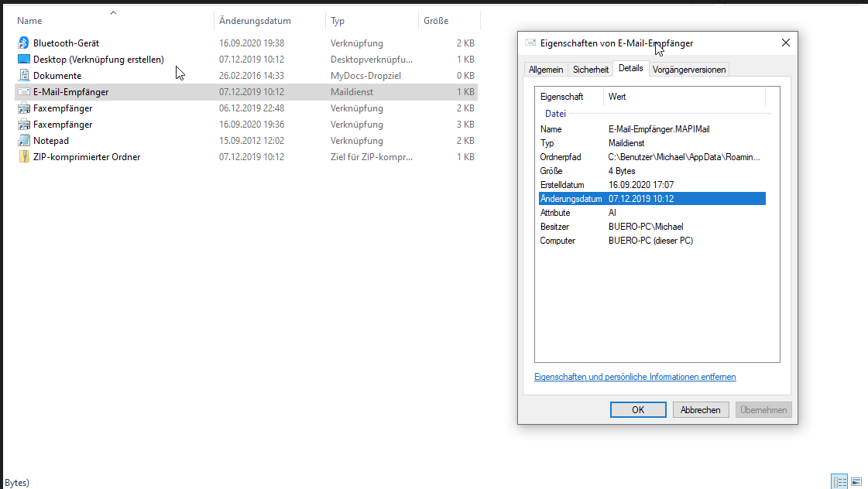The image size is (868, 489).
Task: Click the Abbrechen button
Action: coord(700,410)
